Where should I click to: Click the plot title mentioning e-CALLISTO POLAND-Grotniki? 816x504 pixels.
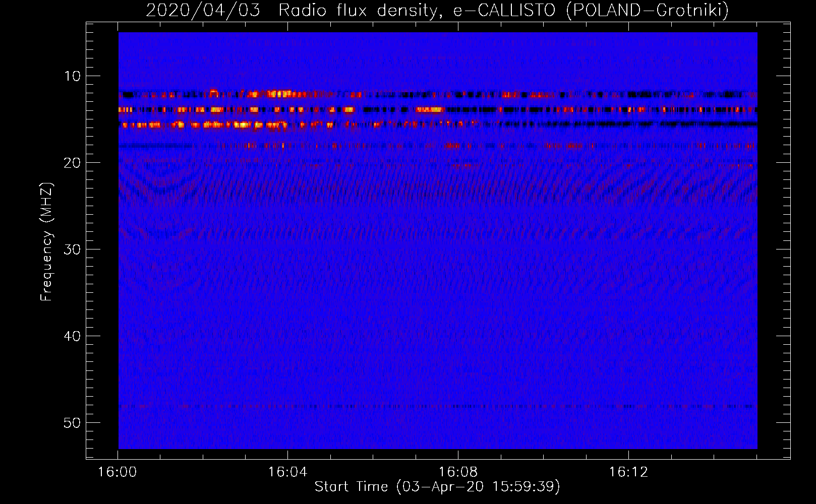click(x=437, y=10)
